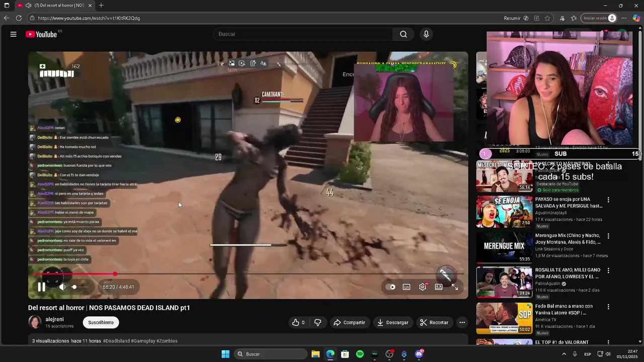
Task: Click the taskbar Buscar search box
Action: tap(271, 354)
